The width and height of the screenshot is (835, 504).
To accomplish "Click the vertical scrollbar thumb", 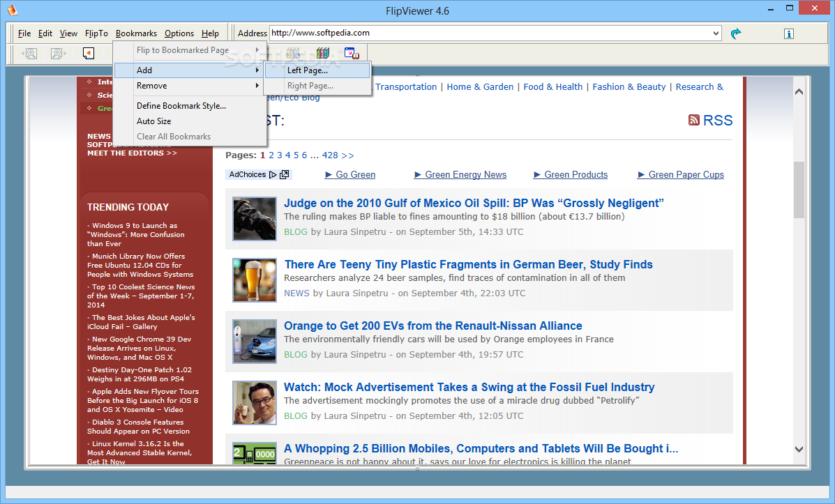I will [x=799, y=190].
